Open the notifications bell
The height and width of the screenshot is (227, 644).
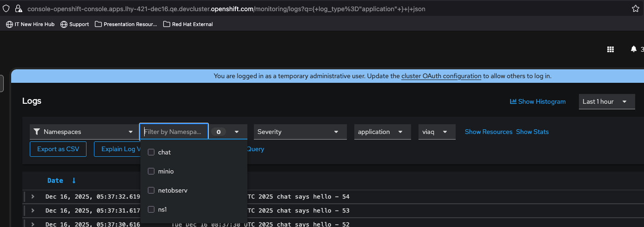click(x=633, y=49)
